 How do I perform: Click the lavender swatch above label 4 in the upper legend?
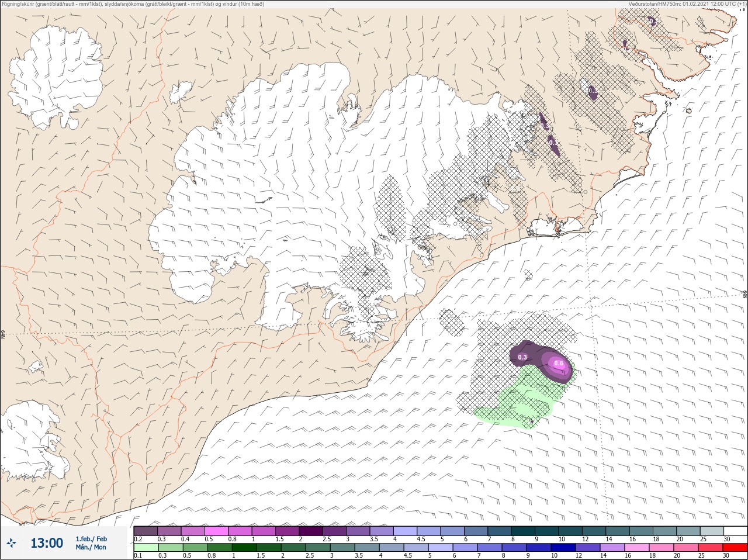pos(405,531)
